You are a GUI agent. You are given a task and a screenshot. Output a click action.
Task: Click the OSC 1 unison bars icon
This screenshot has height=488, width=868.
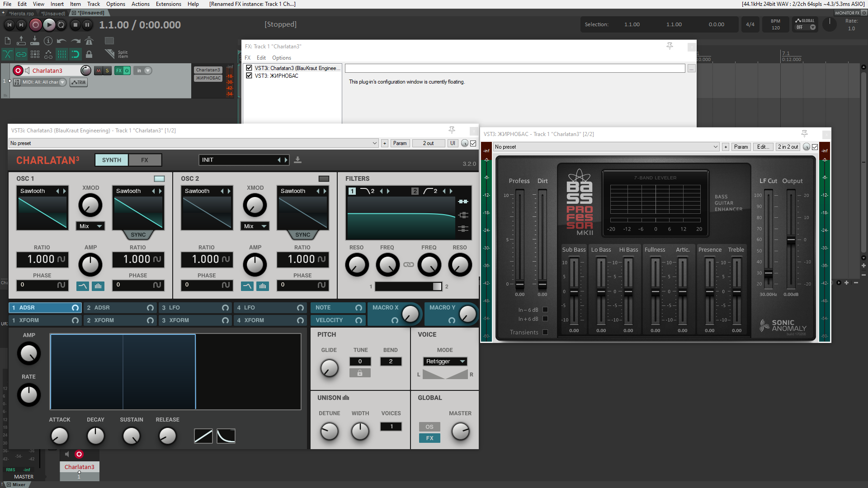pyautogui.click(x=98, y=286)
